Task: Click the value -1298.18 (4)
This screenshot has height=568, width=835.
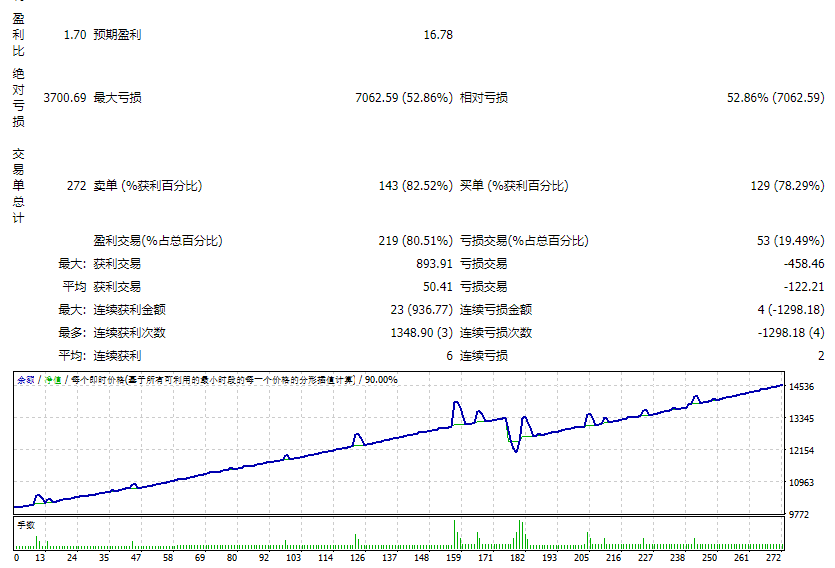Action: 791,333
